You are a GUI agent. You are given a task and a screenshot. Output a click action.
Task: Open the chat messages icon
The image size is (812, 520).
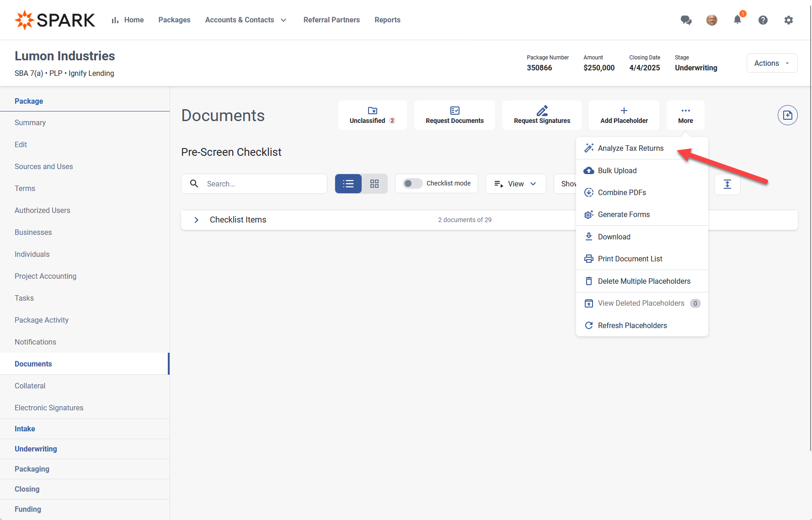[x=686, y=20]
